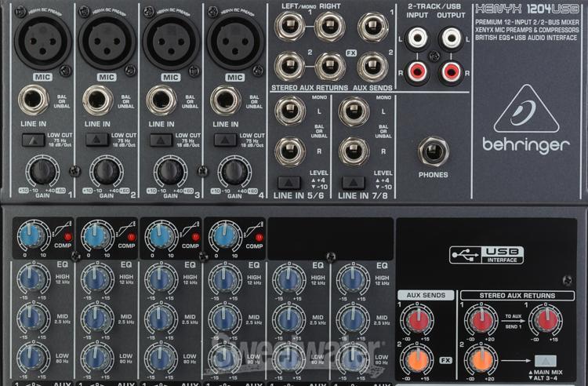Click the 2-Track Output L white RCA jack

click(451, 38)
